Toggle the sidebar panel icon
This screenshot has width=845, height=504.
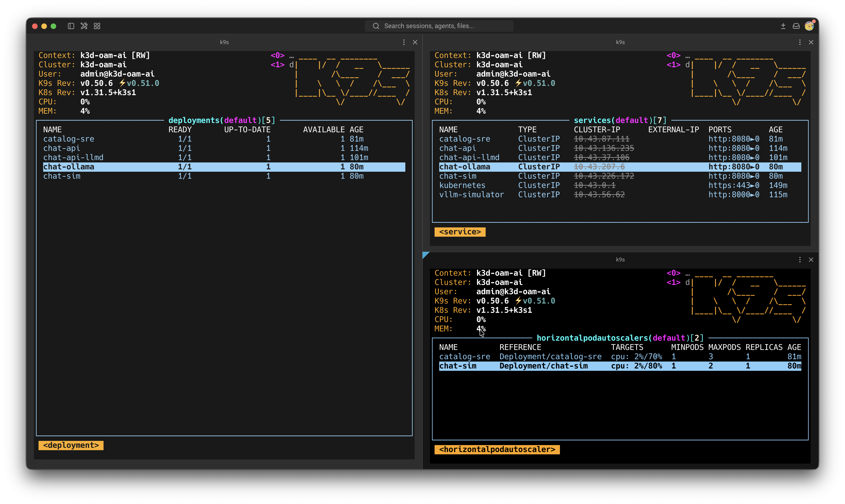(x=71, y=26)
